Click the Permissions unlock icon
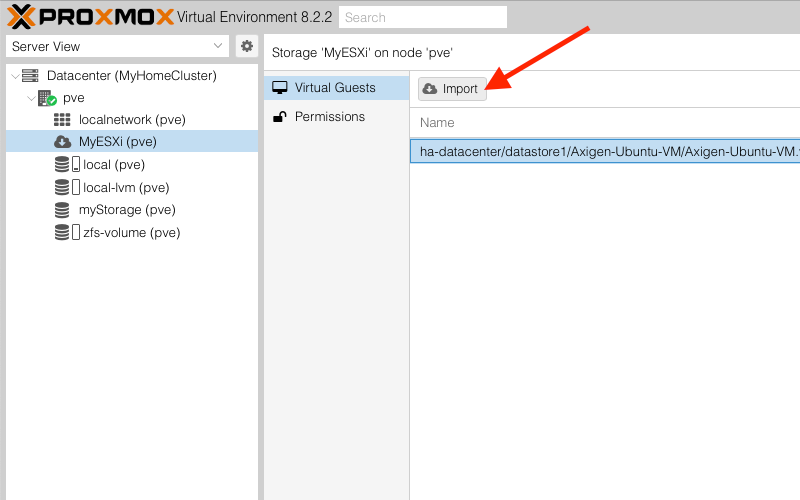 [280, 116]
